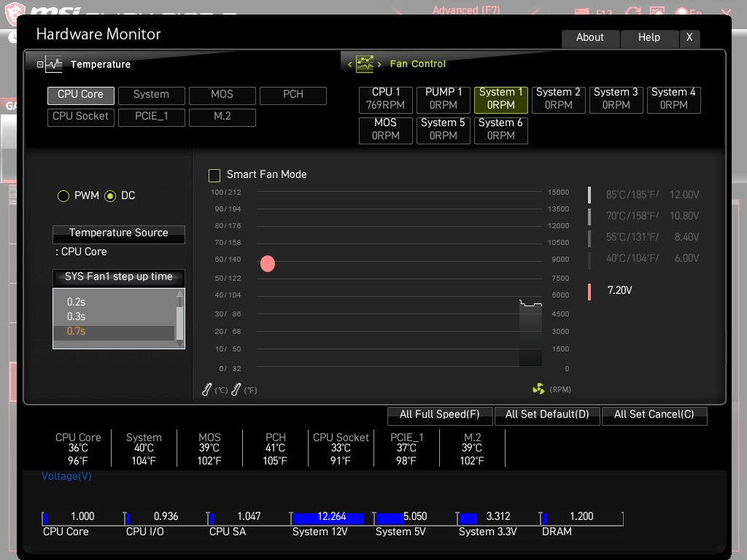The width and height of the screenshot is (747, 560).
Task: Click the Temperature monitor graph icon
Action: point(54,64)
